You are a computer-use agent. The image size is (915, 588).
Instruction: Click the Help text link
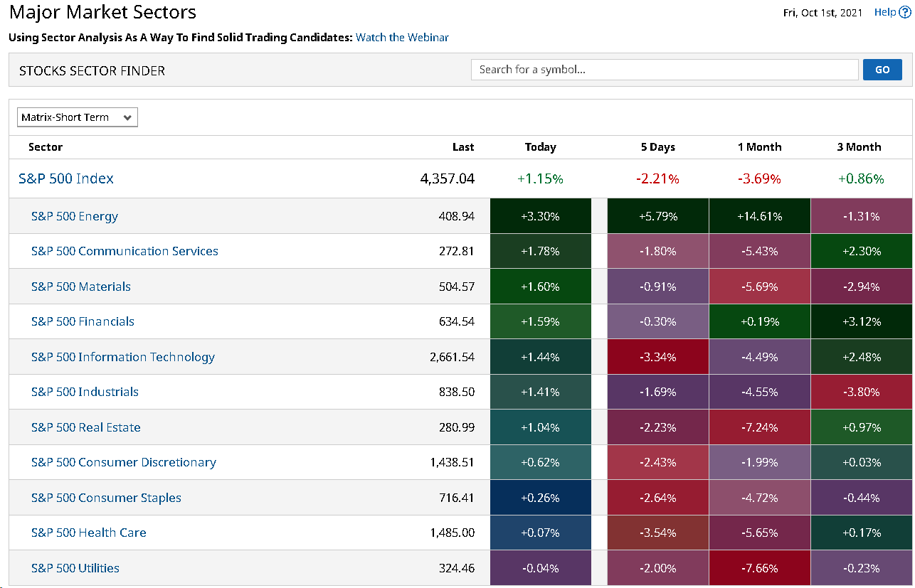click(x=885, y=12)
